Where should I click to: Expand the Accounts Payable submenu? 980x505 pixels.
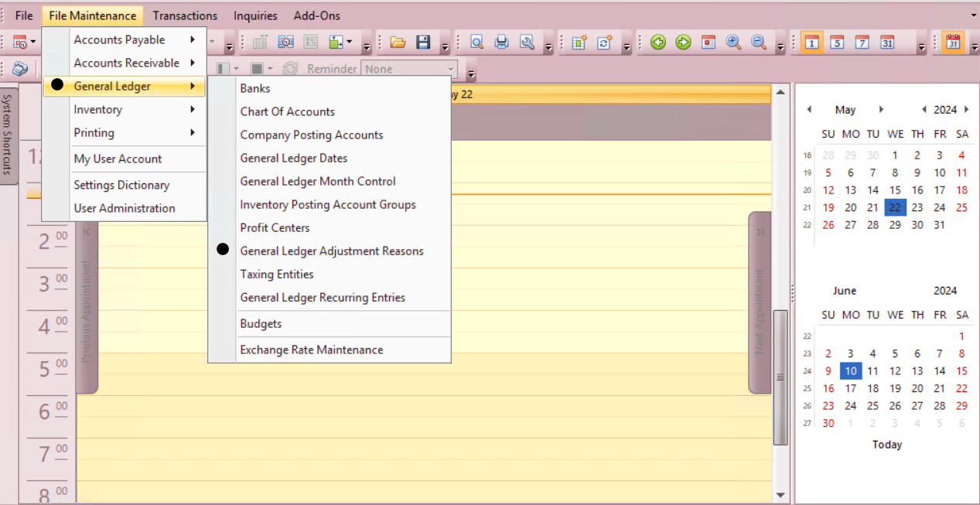click(x=124, y=39)
